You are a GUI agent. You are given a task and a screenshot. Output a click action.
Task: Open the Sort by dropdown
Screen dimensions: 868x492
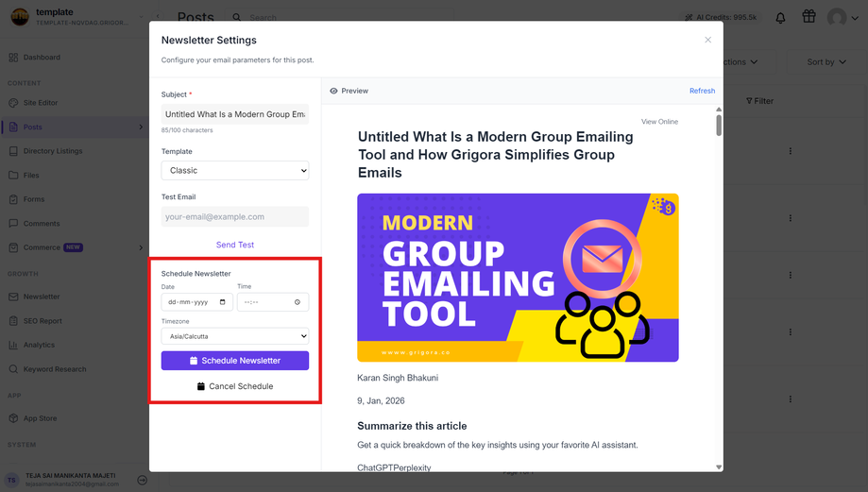pos(826,62)
